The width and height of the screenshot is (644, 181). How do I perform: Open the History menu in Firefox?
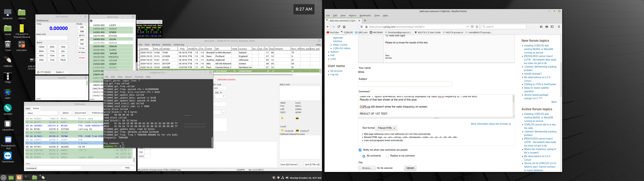pyautogui.click(x=353, y=15)
